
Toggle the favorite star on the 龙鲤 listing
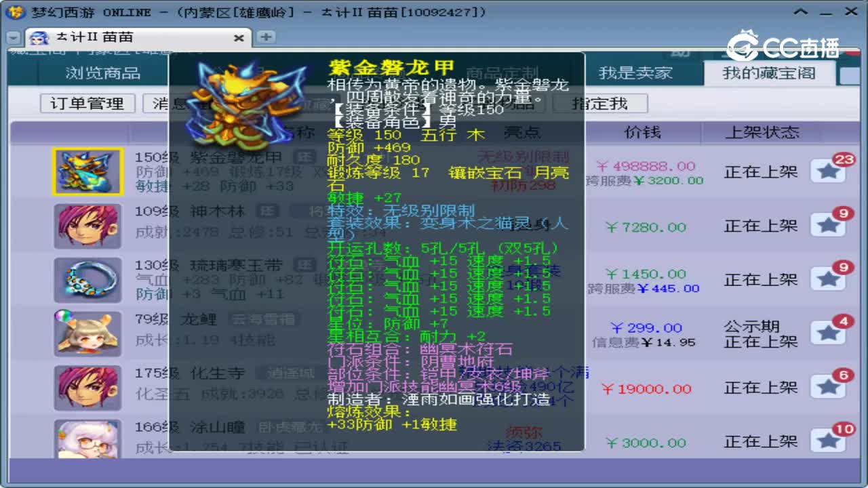(828, 333)
